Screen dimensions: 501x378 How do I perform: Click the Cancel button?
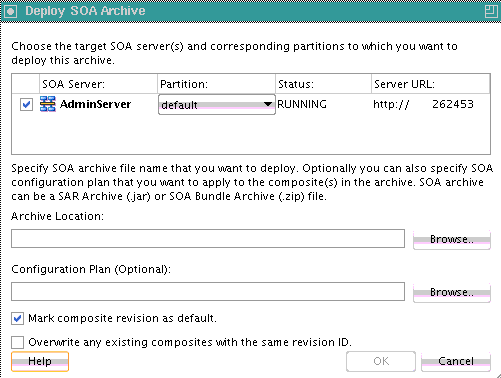(456, 361)
